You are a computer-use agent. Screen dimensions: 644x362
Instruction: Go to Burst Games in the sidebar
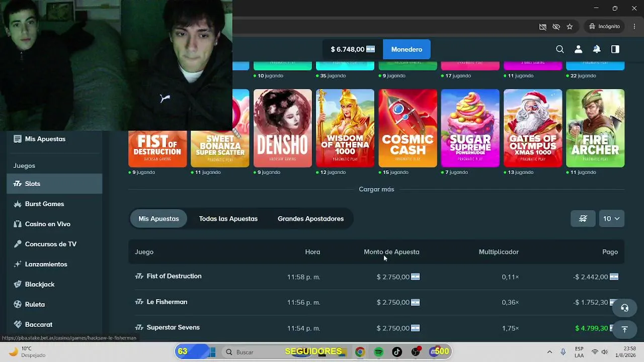[x=54, y=204]
